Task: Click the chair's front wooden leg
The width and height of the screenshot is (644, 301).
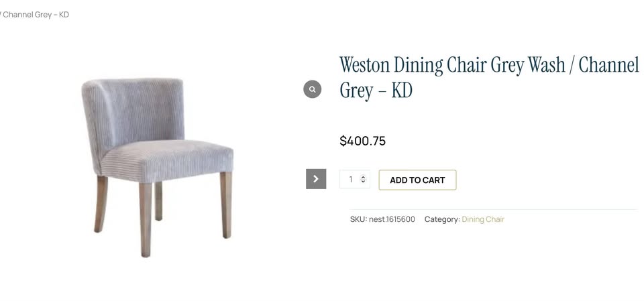Action: [x=146, y=220]
